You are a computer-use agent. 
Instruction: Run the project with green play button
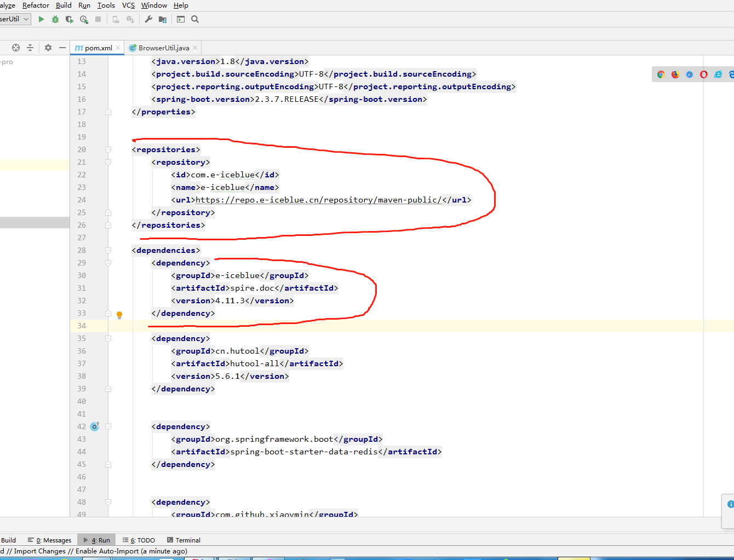click(41, 19)
